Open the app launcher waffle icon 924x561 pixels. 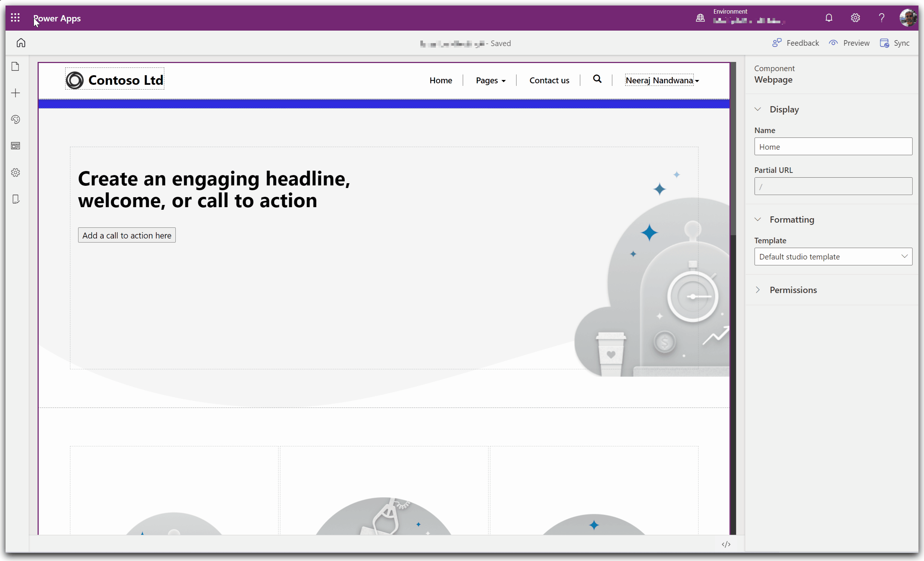coord(15,18)
